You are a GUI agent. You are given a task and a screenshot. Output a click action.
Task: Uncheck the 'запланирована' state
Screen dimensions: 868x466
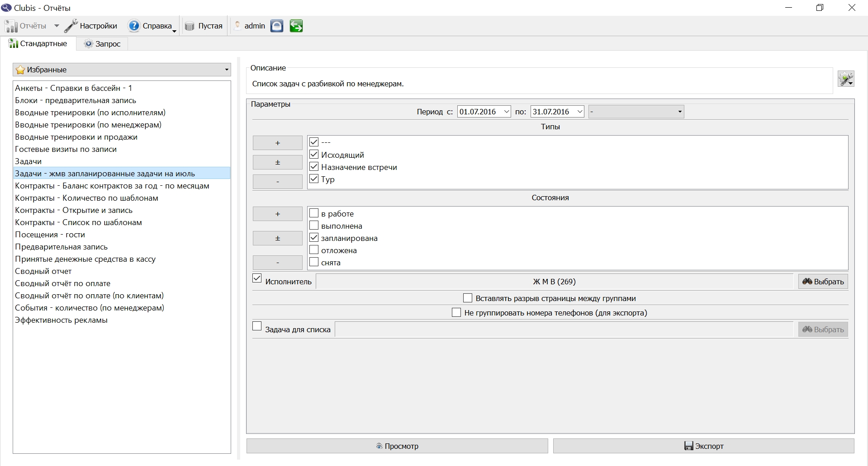coord(314,237)
